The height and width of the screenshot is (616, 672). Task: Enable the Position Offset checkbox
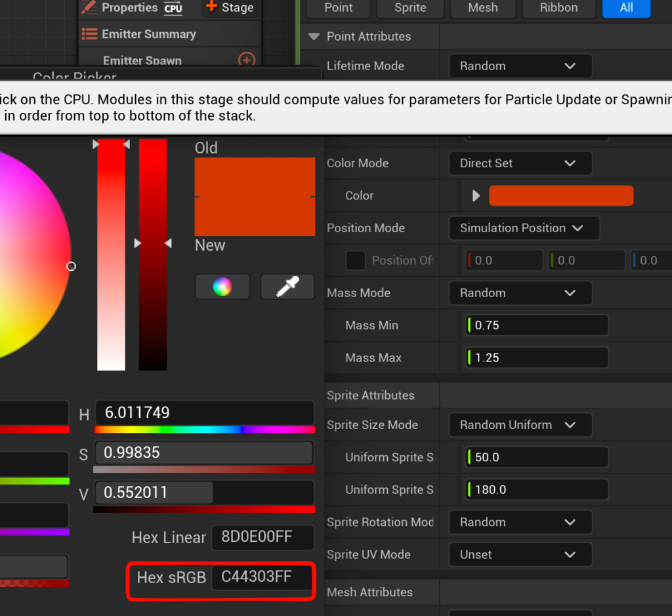pyautogui.click(x=356, y=260)
